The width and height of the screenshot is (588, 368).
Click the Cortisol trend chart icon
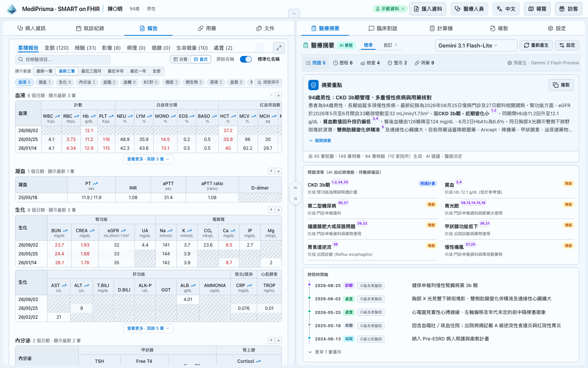coord(258,361)
